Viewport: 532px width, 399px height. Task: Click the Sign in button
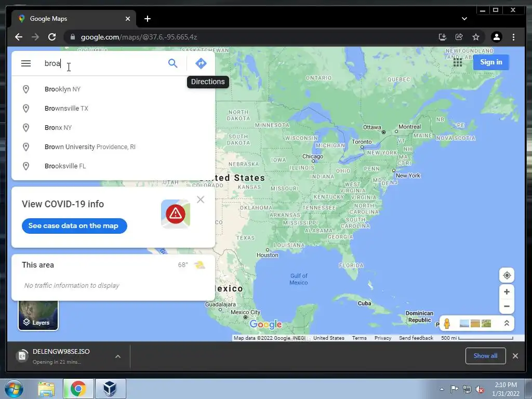[491, 62]
